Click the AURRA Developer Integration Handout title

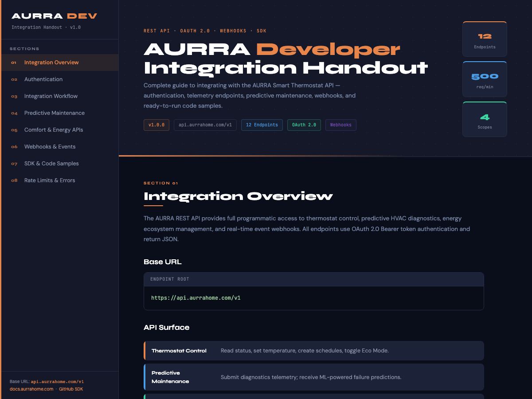[286, 59]
